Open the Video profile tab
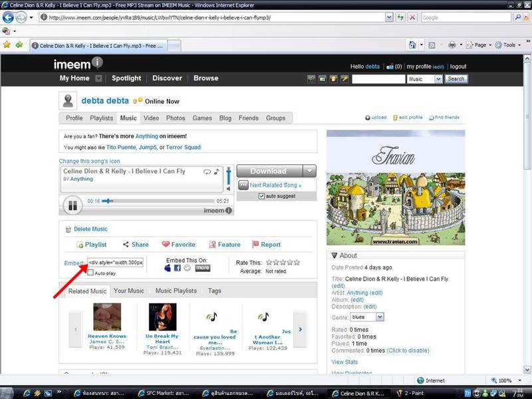Viewport: 532px width, 399px height. pyautogui.click(x=152, y=118)
